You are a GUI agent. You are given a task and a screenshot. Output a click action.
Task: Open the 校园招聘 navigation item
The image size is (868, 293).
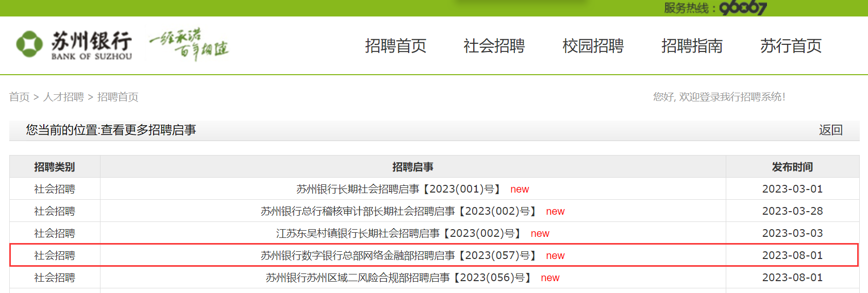pyautogui.click(x=593, y=46)
